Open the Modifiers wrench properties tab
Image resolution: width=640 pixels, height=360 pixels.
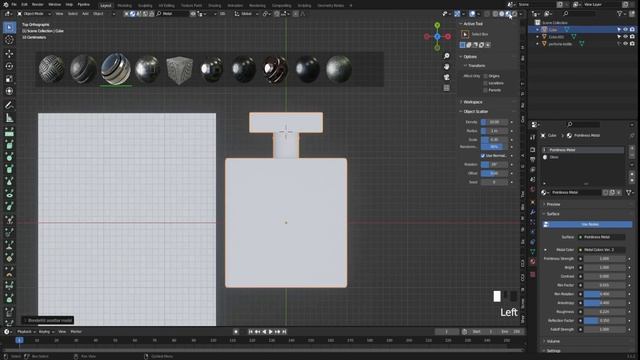point(533,212)
